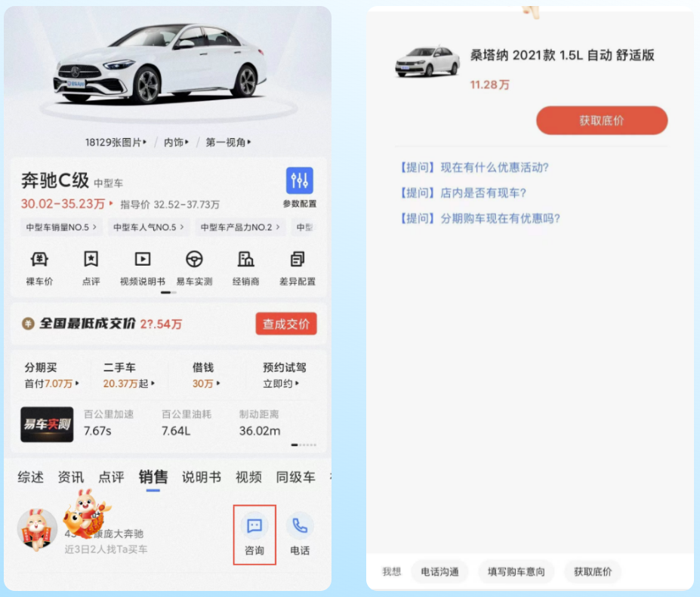Select the 易车实测 steering wheel icon
The image size is (700, 597).
click(x=194, y=259)
